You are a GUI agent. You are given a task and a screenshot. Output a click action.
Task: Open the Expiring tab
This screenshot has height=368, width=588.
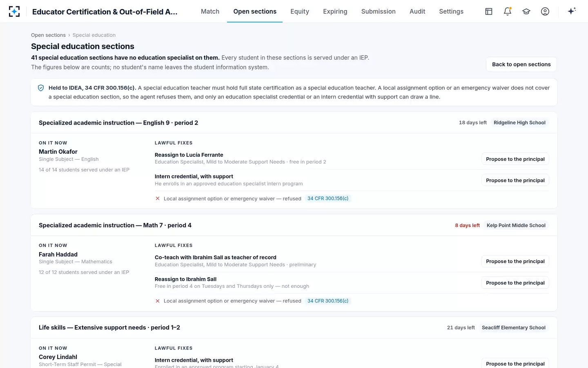pyautogui.click(x=335, y=11)
